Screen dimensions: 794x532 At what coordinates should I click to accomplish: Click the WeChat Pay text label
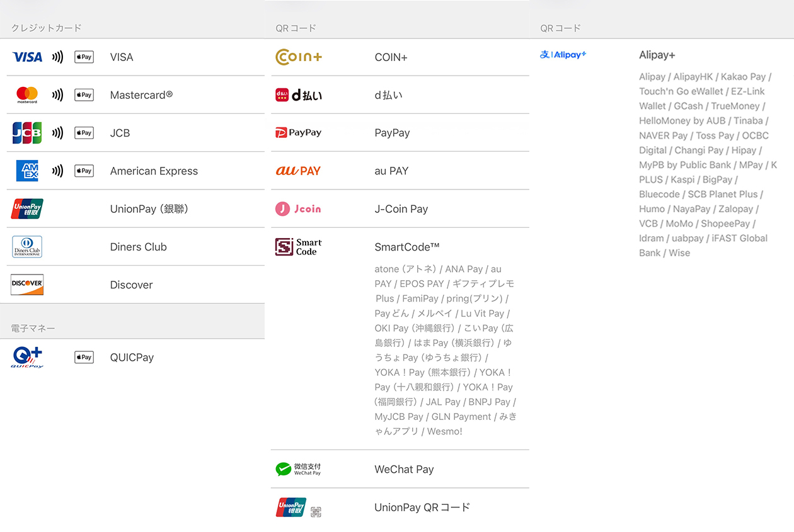[405, 470]
